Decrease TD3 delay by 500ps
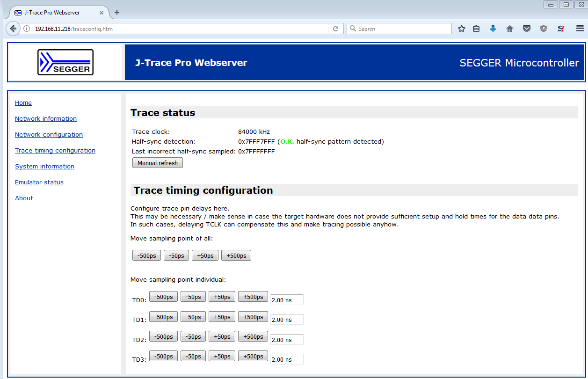Image resolution: width=588 pixels, height=379 pixels. [x=163, y=356]
